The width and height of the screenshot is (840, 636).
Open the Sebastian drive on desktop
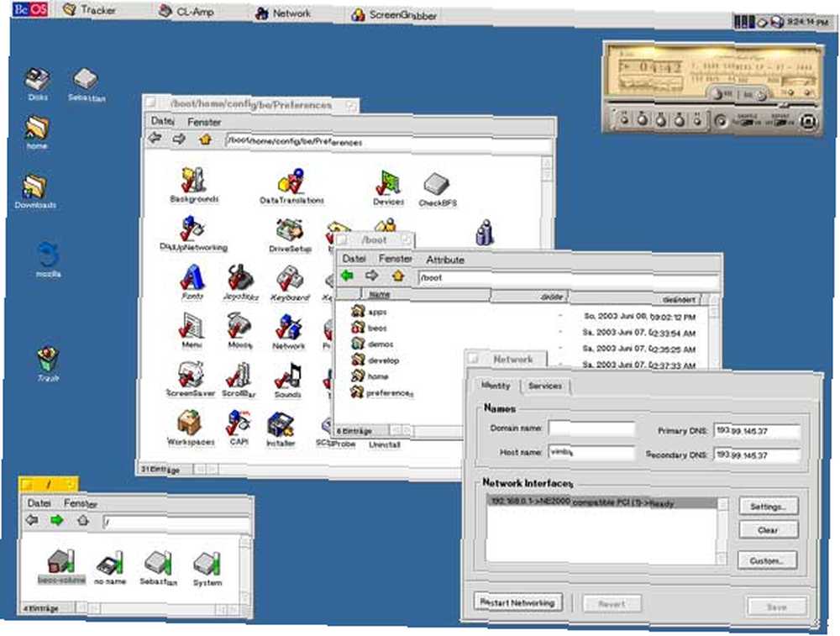click(x=87, y=85)
